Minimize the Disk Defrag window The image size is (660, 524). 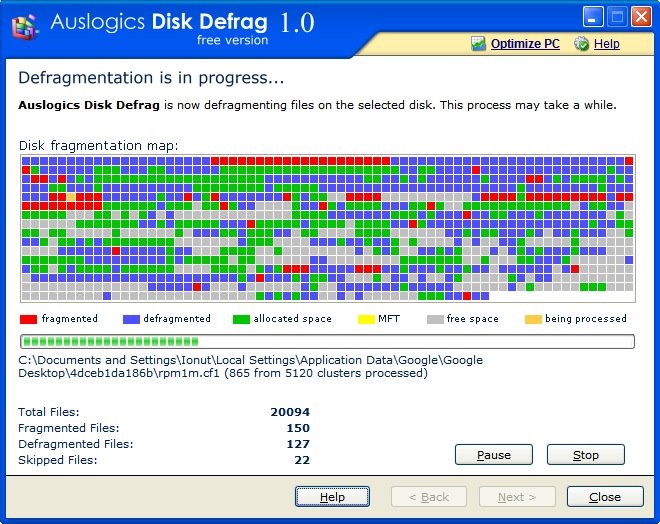(594, 17)
